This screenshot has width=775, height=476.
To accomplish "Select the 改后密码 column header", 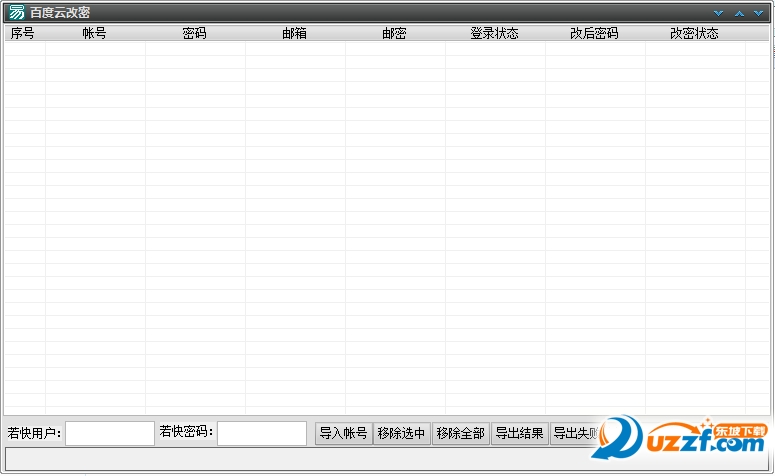I will (595, 33).
